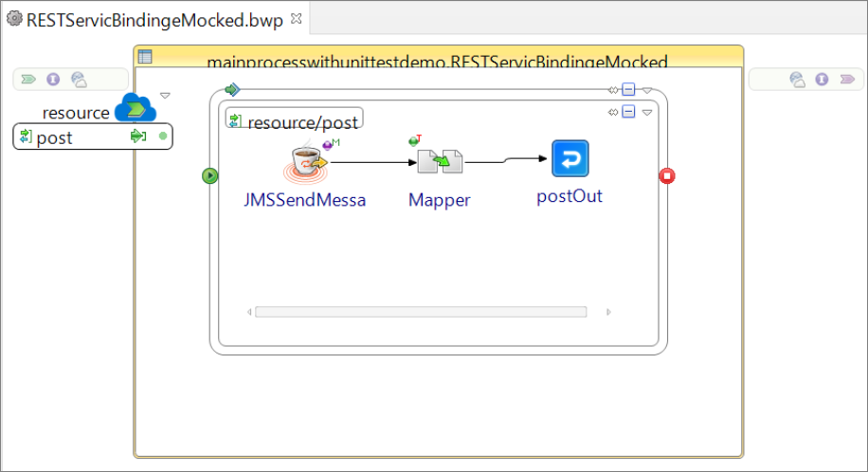
Task: Select transition from Mapper to postOut
Action: click(x=505, y=160)
